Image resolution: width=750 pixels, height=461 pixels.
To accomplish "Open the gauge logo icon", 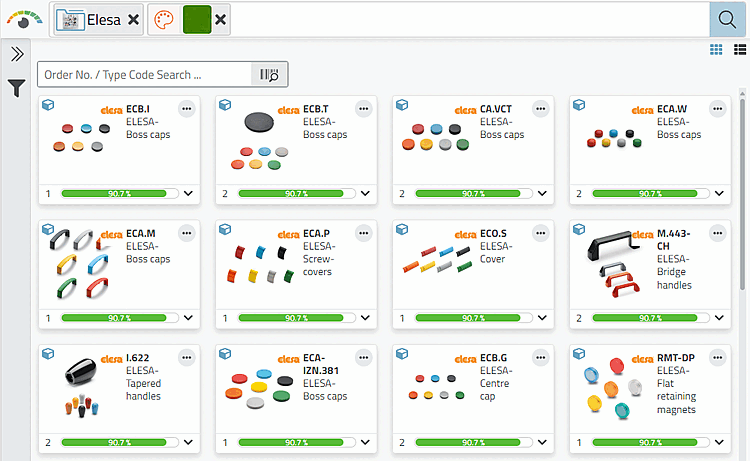I will [24, 20].
